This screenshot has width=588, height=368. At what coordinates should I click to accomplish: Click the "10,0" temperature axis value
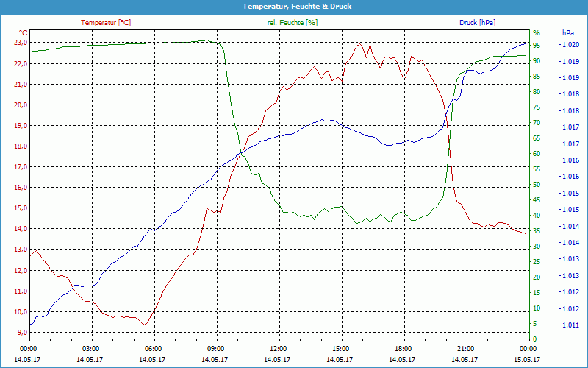(x=21, y=312)
